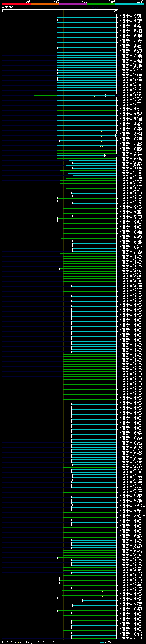Select hit label UniRef100_Q94IQ3
146x644 pixels.
(x=131, y=146)
